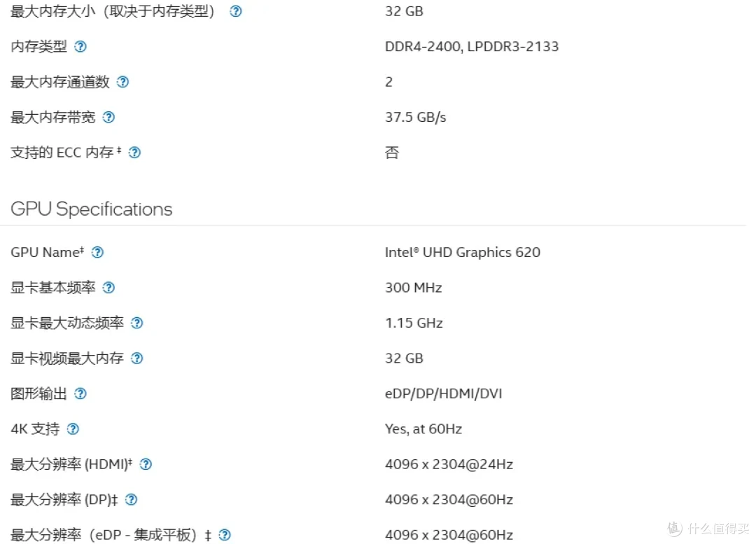Open info icon beside 显卡最大动态频率
Screen dimensions: 756x544
pyautogui.click(x=137, y=323)
